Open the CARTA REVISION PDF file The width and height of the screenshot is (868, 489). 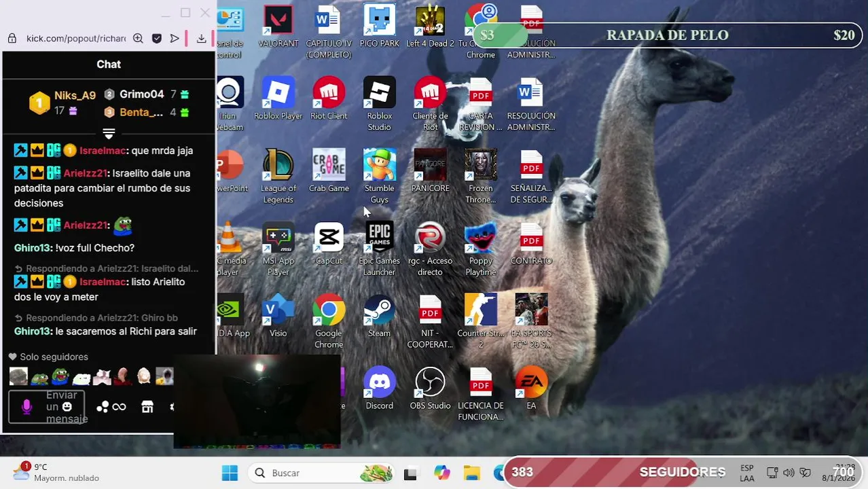[480, 104]
